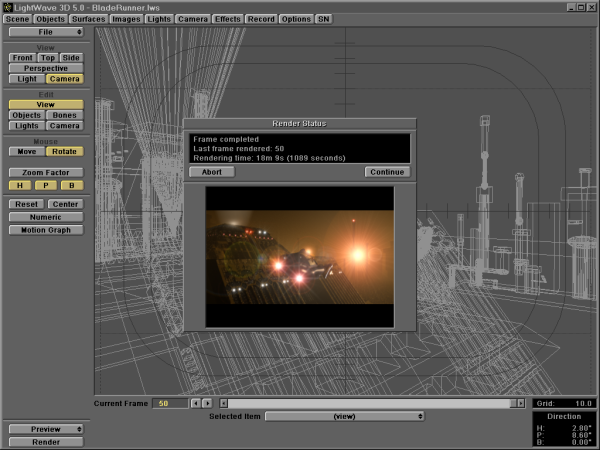Open the Preview dropdown

(46, 429)
